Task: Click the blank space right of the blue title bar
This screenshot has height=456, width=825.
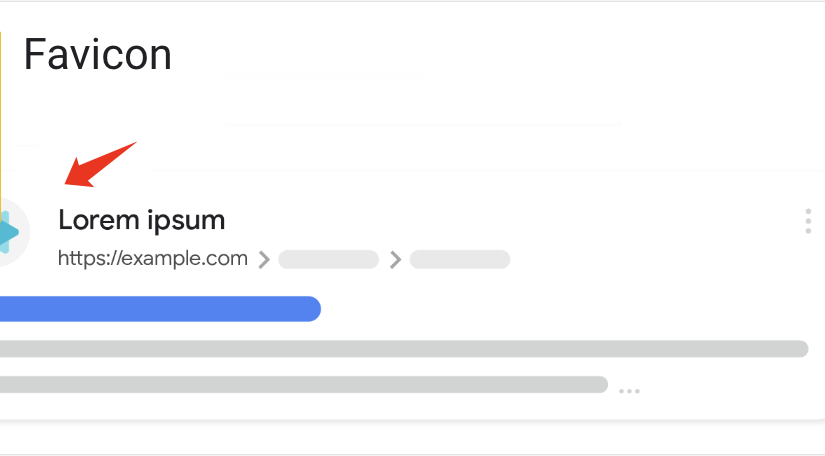Action: coord(560,309)
